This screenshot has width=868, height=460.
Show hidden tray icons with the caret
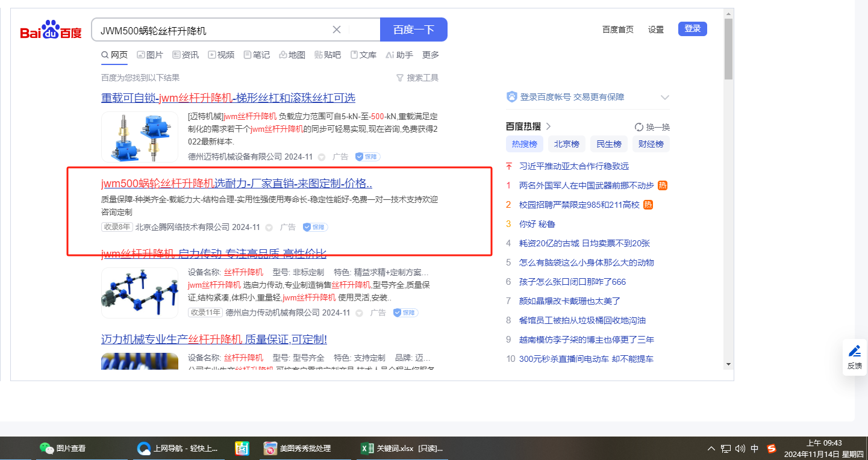click(x=711, y=449)
